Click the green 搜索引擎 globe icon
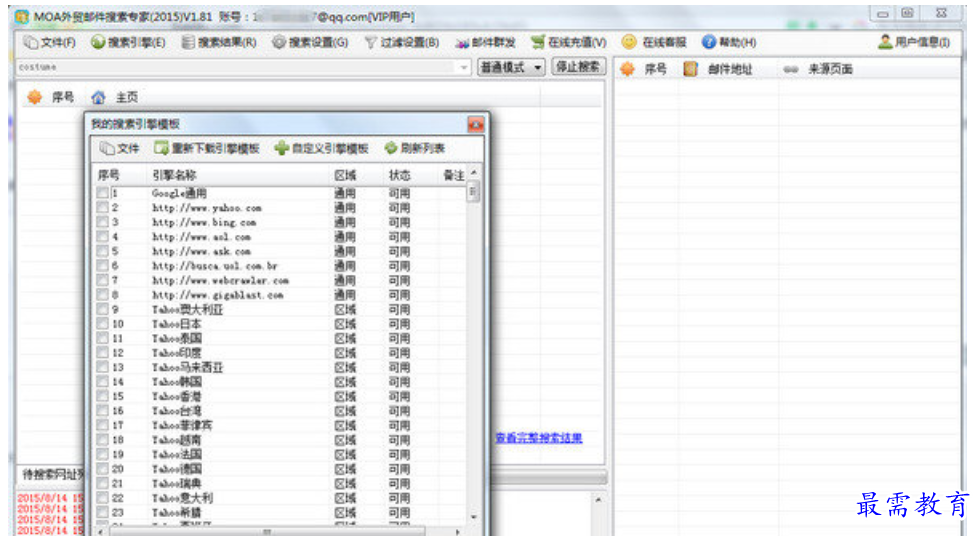This screenshot has height=536, width=978. [98, 42]
